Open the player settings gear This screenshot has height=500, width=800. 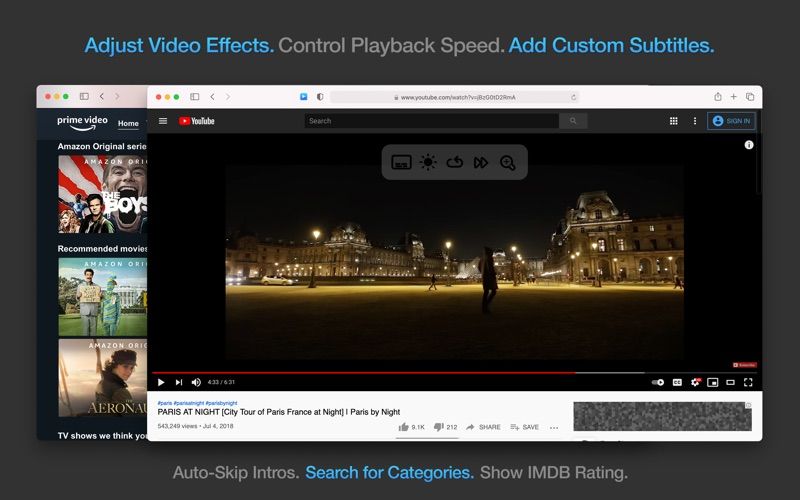(x=695, y=382)
